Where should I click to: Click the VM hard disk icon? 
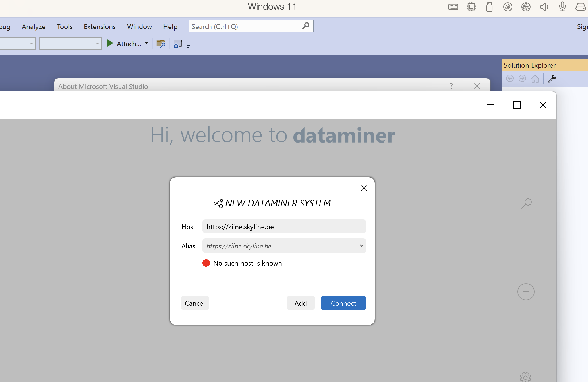[x=581, y=7]
